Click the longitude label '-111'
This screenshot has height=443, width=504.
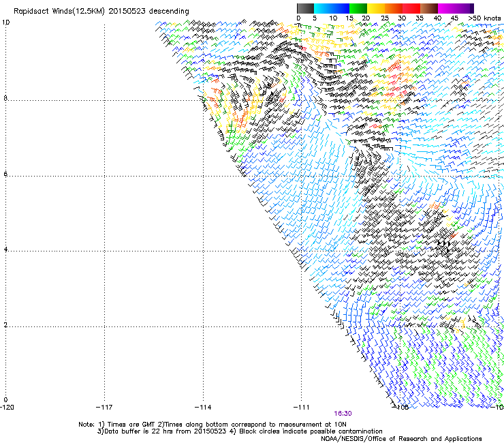[302, 408]
